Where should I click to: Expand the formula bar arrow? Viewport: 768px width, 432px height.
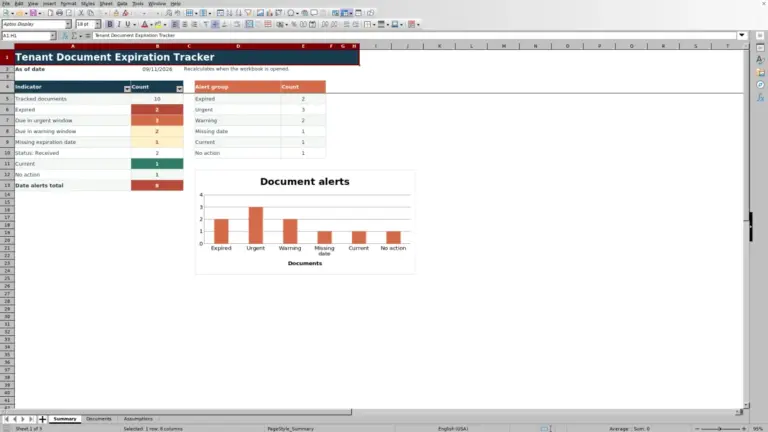[x=742, y=35]
